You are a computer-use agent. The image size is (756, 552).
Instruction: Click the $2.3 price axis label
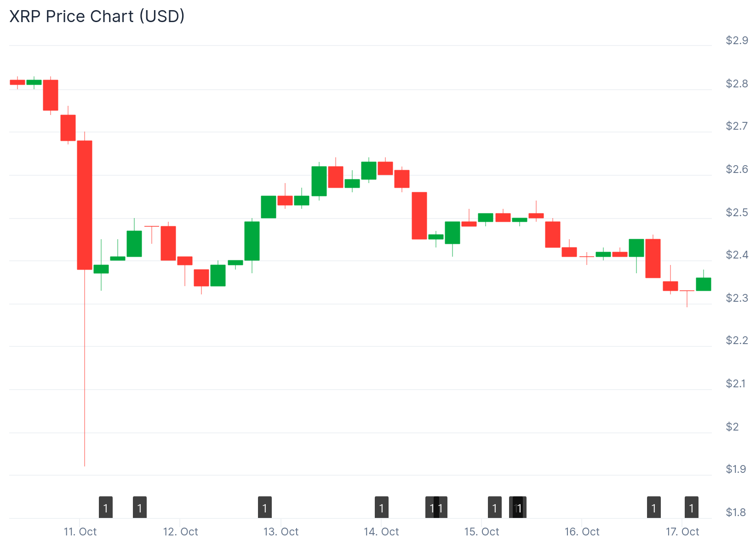737,298
